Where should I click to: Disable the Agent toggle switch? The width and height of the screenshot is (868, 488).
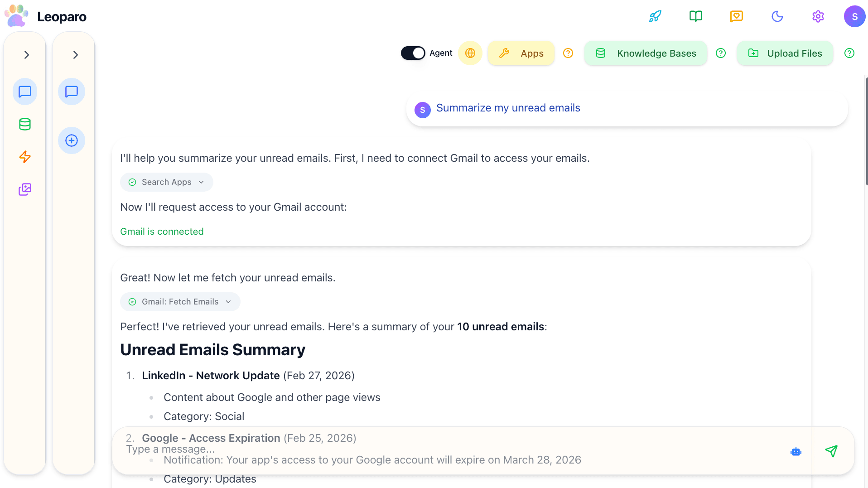tap(413, 53)
